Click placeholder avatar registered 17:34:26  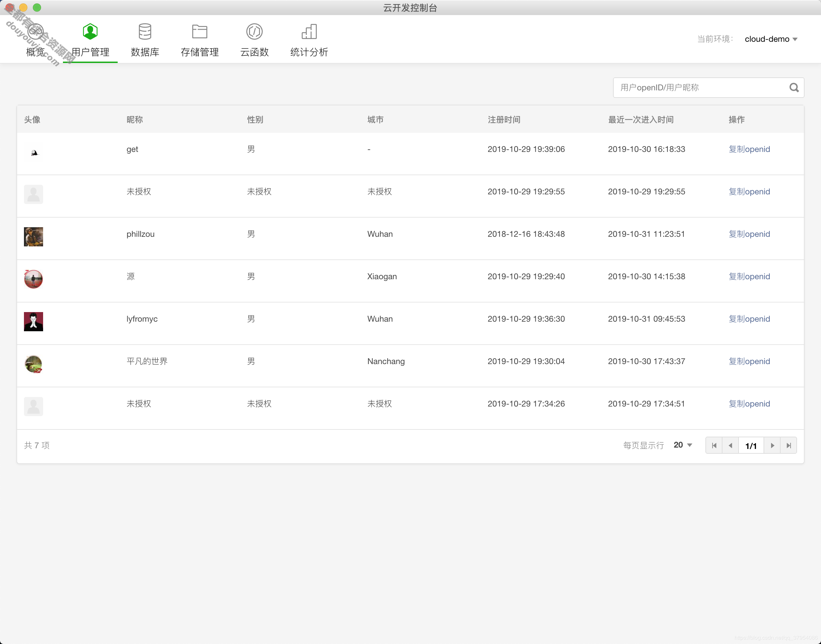tap(34, 407)
